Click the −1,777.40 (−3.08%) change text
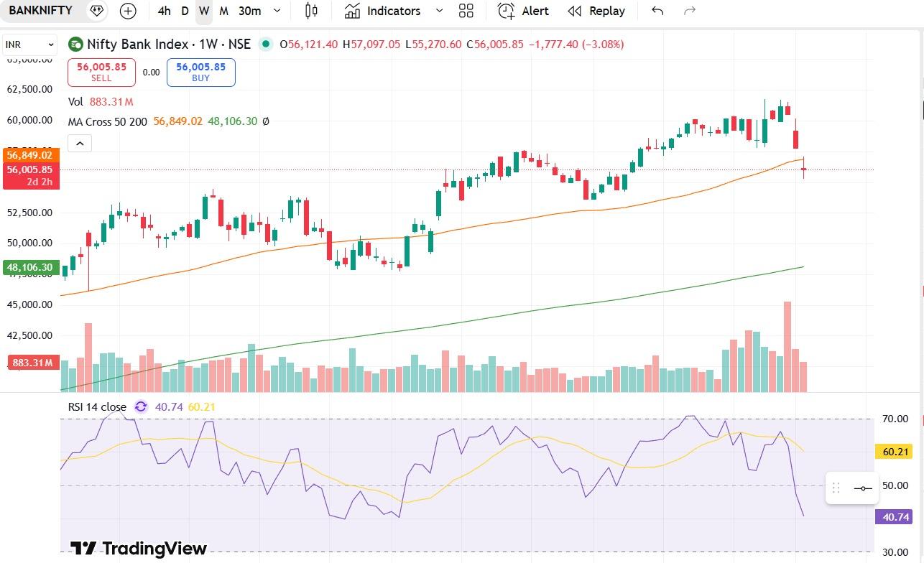This screenshot has height=563, width=924. pos(576,45)
